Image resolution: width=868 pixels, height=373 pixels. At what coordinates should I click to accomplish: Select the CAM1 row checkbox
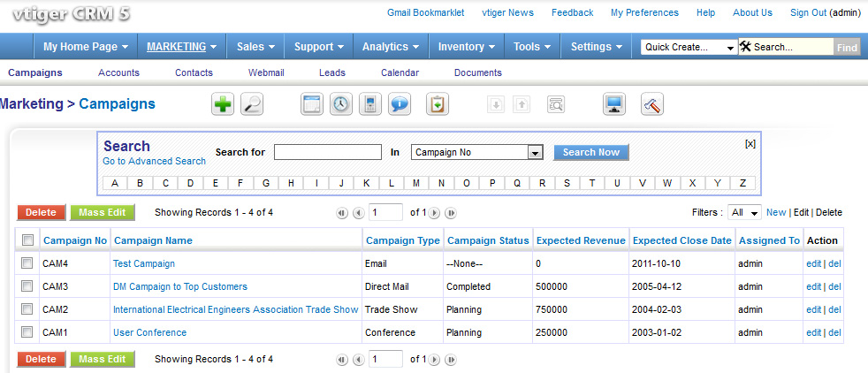click(27, 332)
